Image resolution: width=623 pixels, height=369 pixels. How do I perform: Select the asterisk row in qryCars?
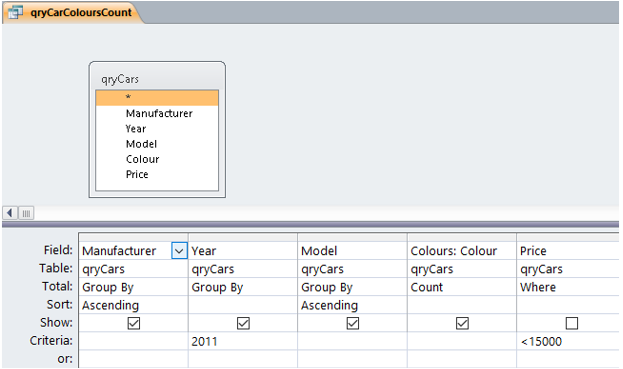click(157, 98)
